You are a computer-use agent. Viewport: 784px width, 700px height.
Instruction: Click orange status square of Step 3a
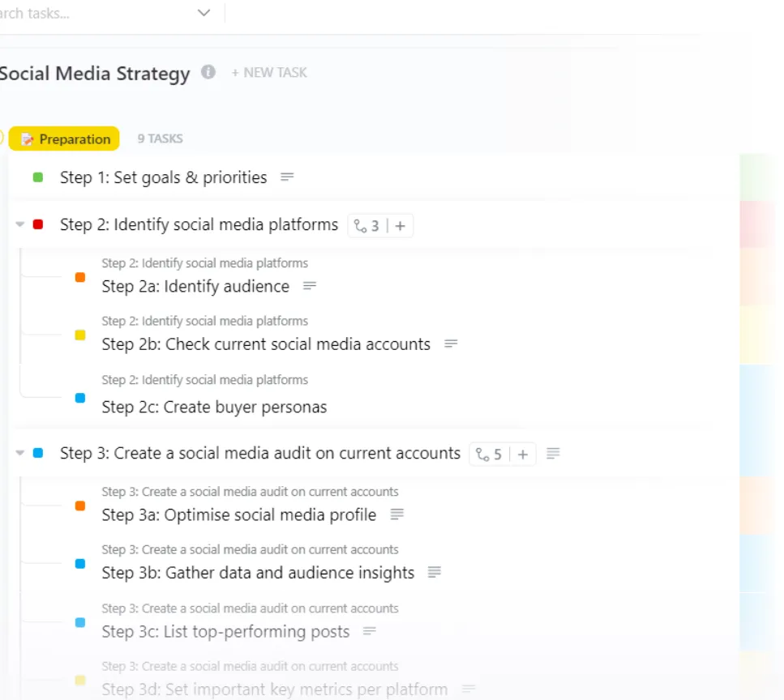[x=80, y=506]
